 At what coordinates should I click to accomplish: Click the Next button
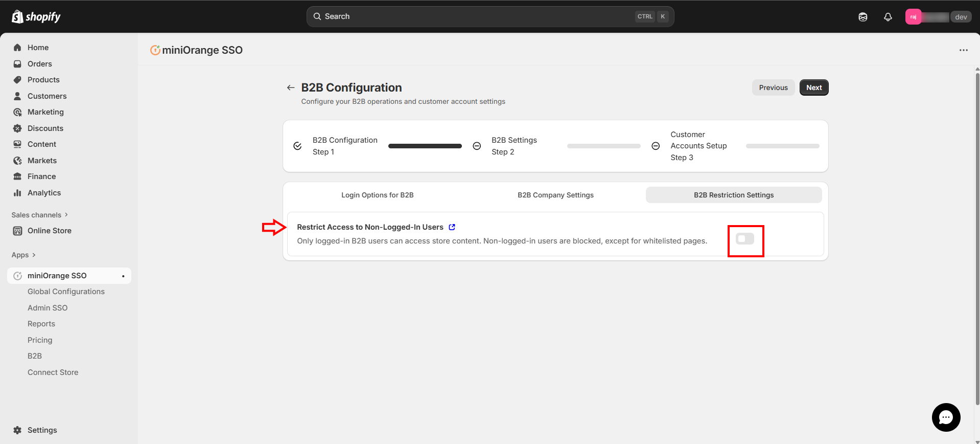click(x=814, y=87)
